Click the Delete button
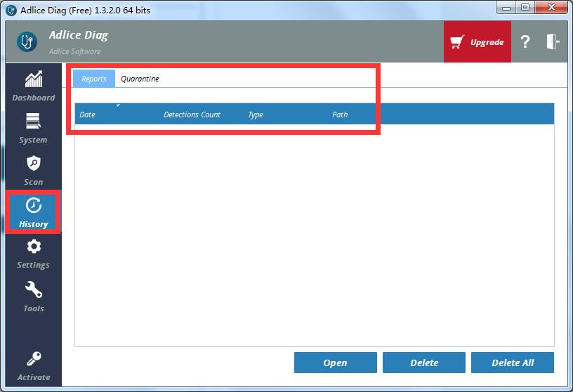The height and width of the screenshot is (392, 573). click(424, 362)
